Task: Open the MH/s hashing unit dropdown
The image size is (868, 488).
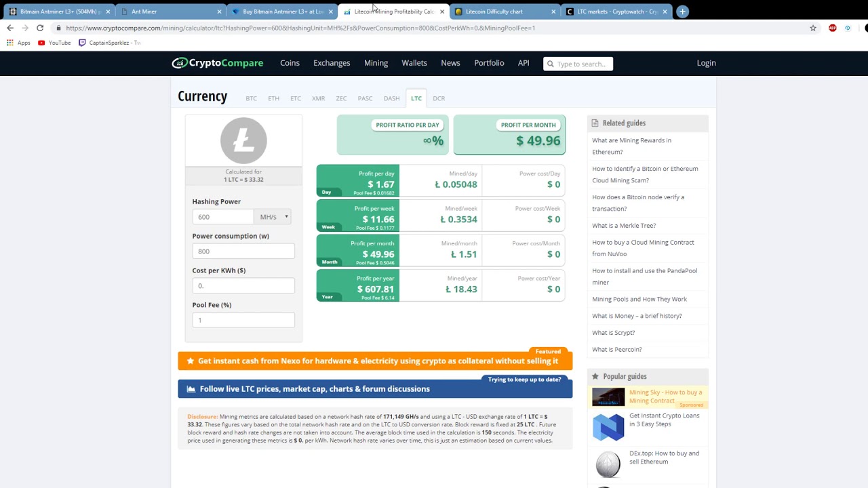Action: tap(273, 217)
